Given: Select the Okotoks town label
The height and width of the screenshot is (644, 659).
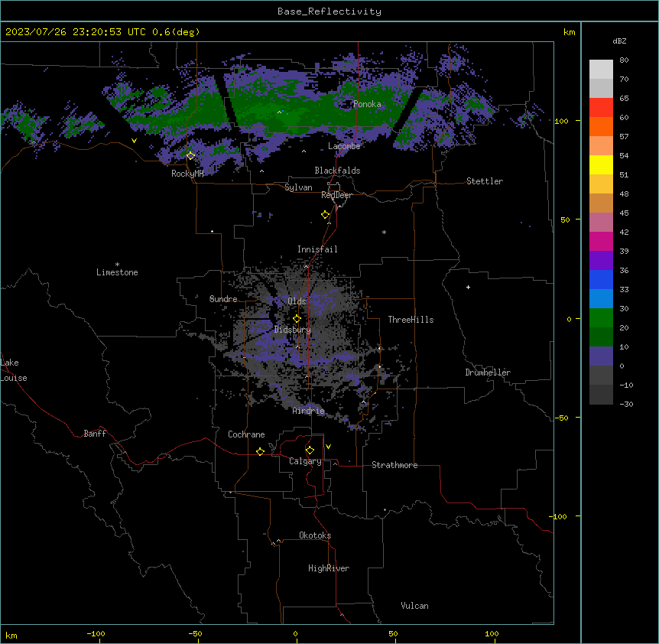Looking at the screenshot, I should 315,535.
